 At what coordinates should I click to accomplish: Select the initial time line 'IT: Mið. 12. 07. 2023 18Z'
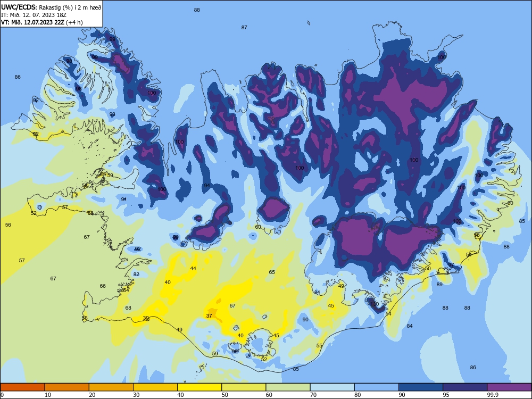34,15
